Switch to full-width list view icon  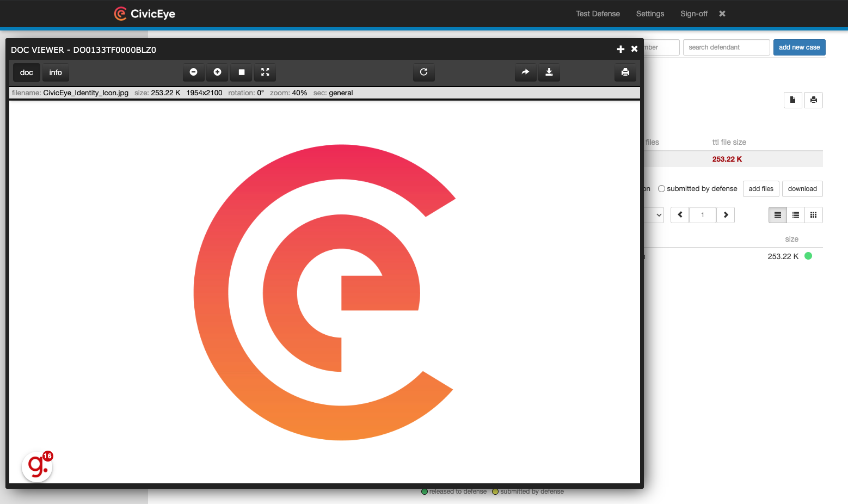pos(778,215)
